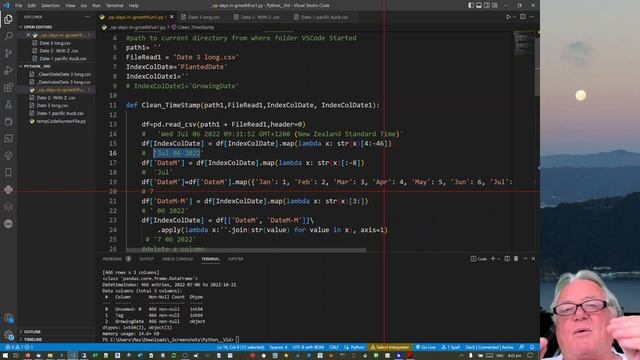The height and width of the screenshot is (360, 640).
Task: Run the Python file play button
Action: 508,17
